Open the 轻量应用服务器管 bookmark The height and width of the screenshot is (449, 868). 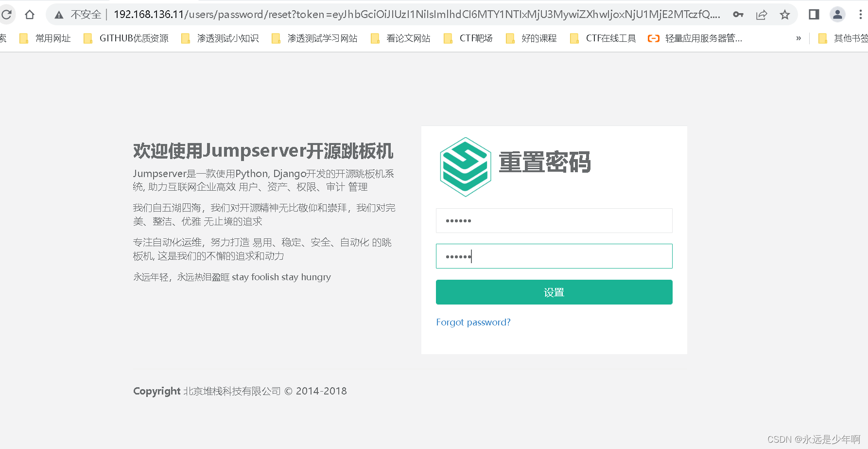[x=695, y=38]
